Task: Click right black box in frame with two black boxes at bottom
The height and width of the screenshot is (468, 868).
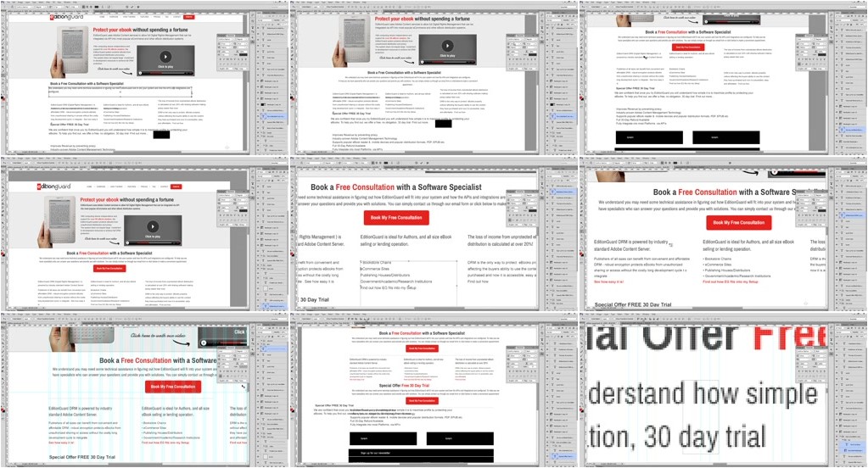Action: click(725, 137)
